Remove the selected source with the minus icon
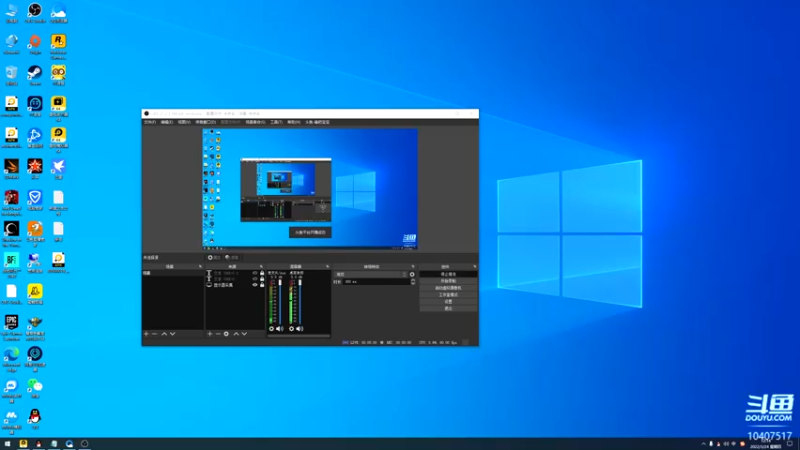Viewport: 800px width, 450px height. [218, 334]
